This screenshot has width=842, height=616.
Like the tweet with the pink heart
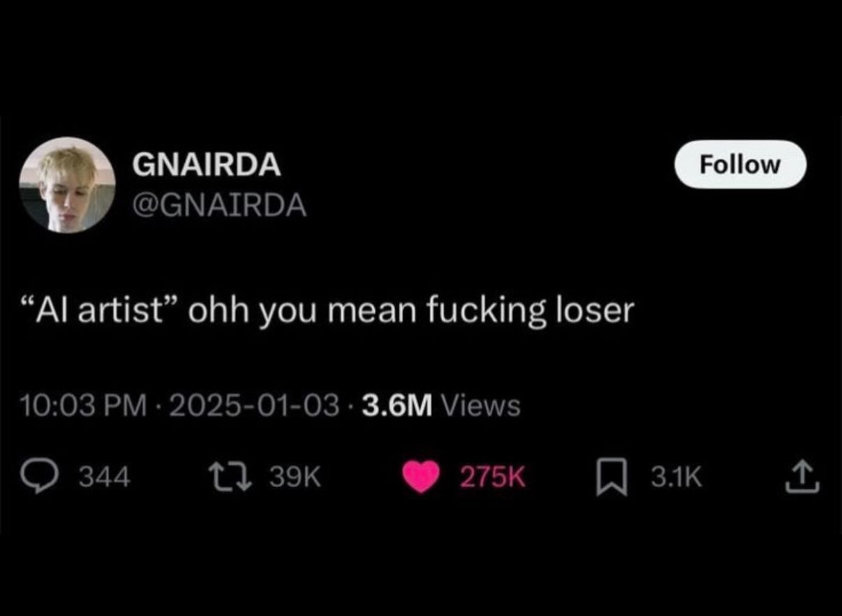point(421,477)
